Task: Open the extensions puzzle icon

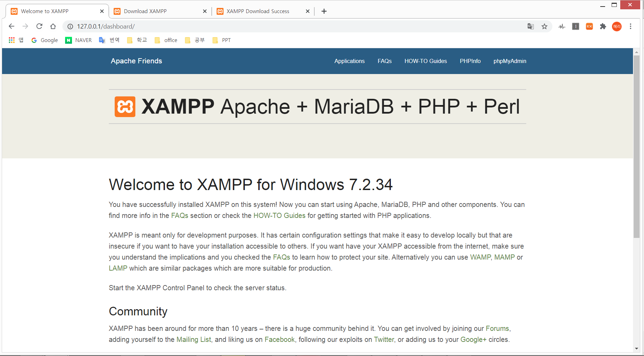Action: [603, 27]
